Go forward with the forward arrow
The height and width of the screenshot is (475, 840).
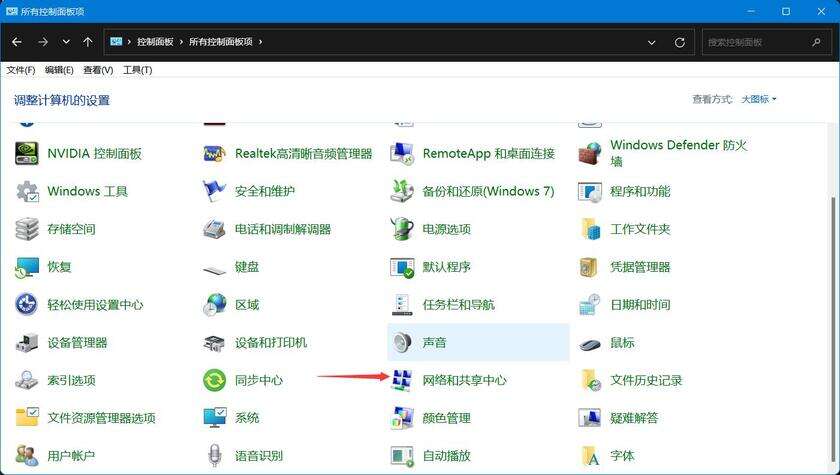(43, 42)
